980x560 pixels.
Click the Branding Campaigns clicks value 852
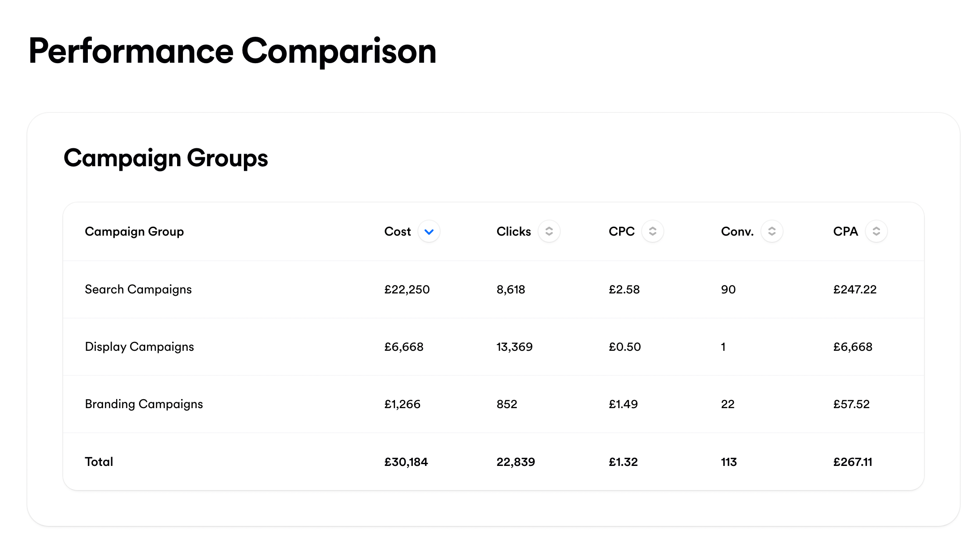tap(507, 404)
